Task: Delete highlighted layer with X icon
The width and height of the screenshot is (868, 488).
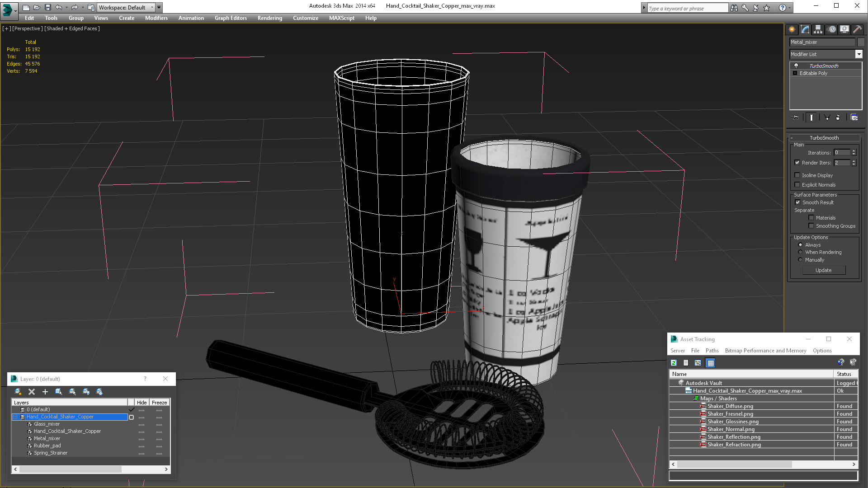Action: click(x=32, y=392)
